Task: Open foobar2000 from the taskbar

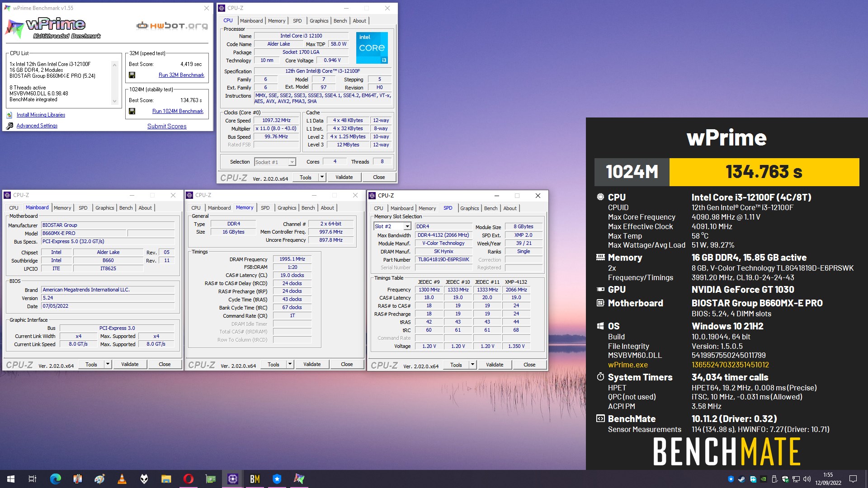Action: pos(144,479)
